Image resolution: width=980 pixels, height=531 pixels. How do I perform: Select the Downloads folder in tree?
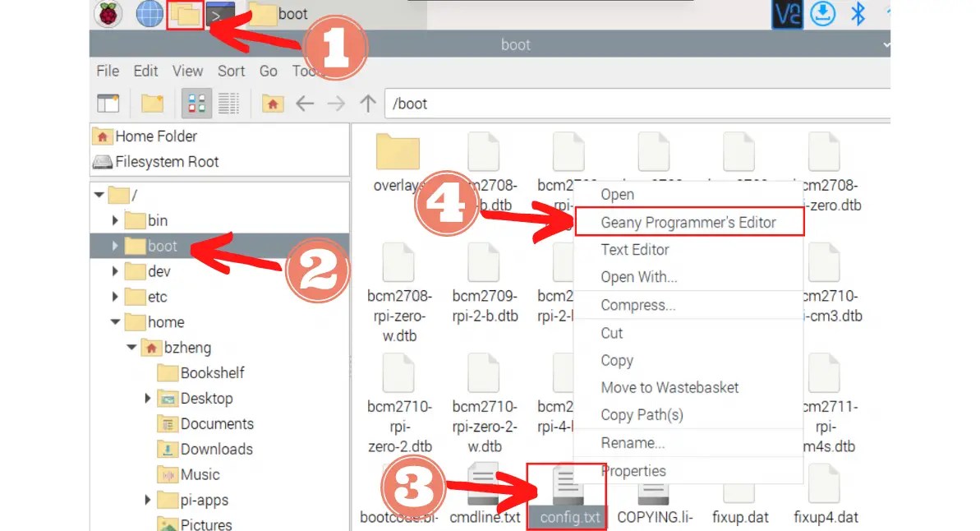[205, 449]
